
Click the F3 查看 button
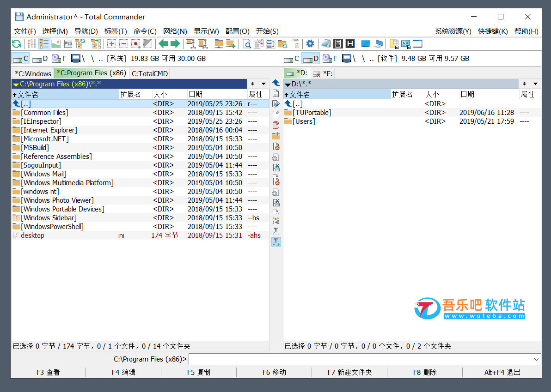coord(48,372)
